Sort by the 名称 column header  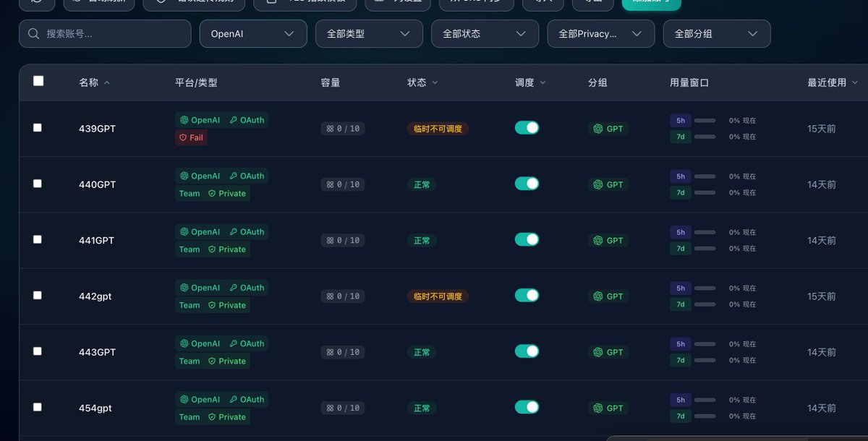coord(94,83)
